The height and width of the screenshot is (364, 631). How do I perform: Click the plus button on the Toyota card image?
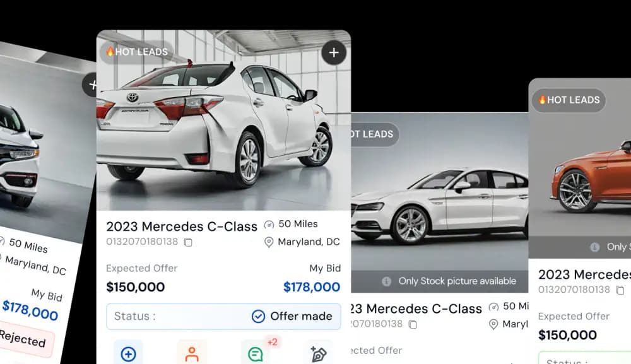click(334, 53)
